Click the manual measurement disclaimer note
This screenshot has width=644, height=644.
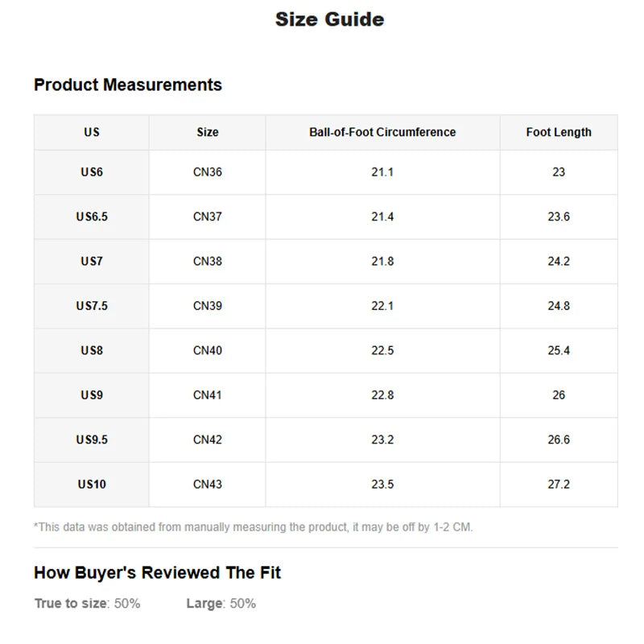pos(254,527)
